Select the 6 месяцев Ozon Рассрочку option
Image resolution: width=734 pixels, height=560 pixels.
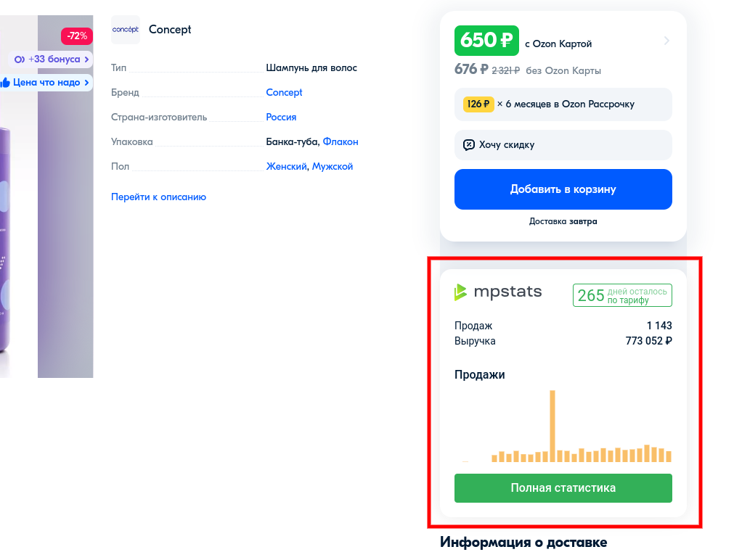coord(563,104)
